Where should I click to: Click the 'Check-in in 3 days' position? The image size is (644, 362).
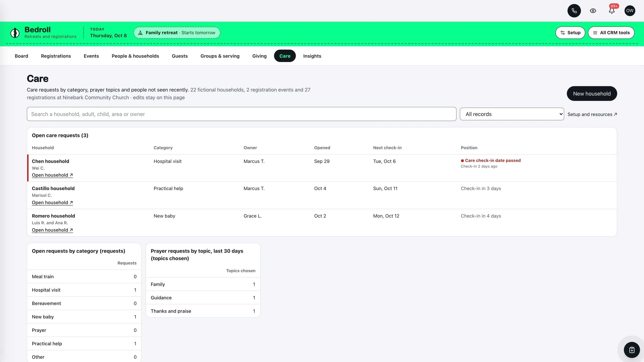(481, 189)
